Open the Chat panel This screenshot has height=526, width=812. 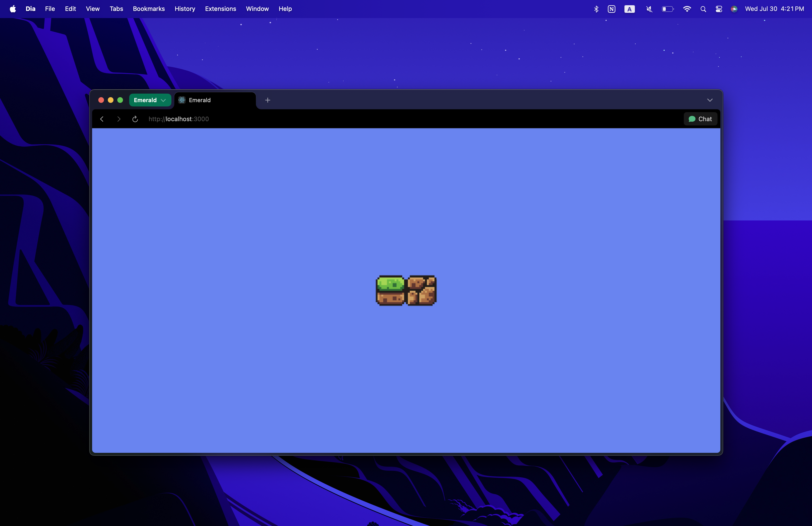[700, 119]
